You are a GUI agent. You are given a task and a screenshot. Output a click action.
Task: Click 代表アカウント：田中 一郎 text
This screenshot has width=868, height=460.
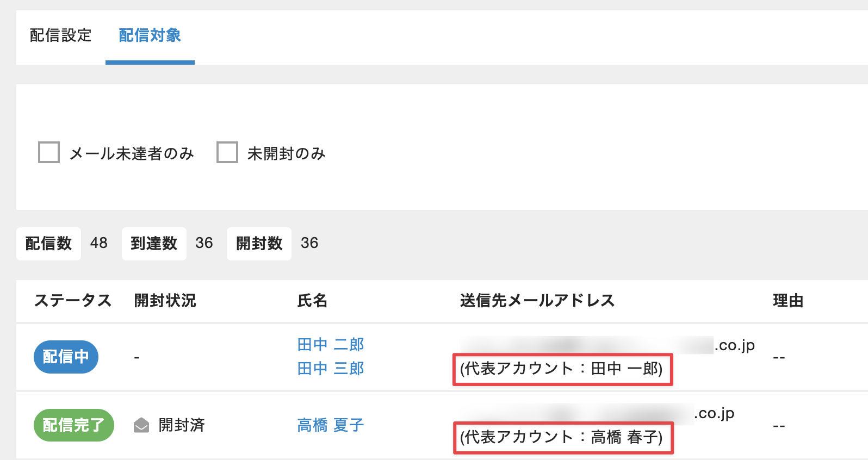[562, 369]
